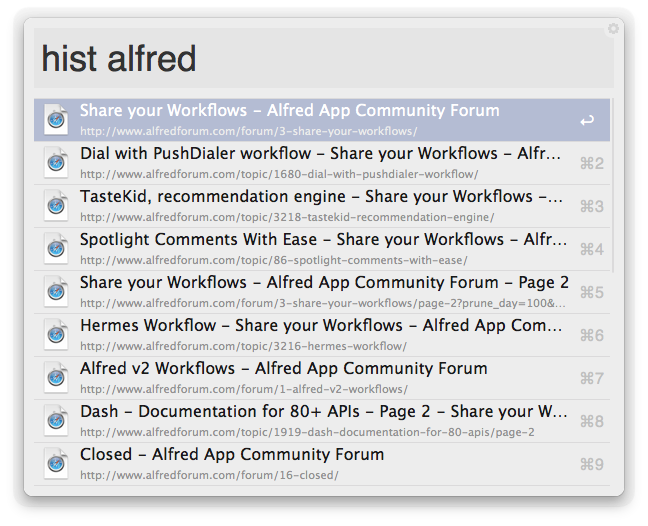The width and height of the screenshot is (648, 526).
Task: Select 'Closed – Alfred App Community Forum' title
Action: tap(232, 454)
